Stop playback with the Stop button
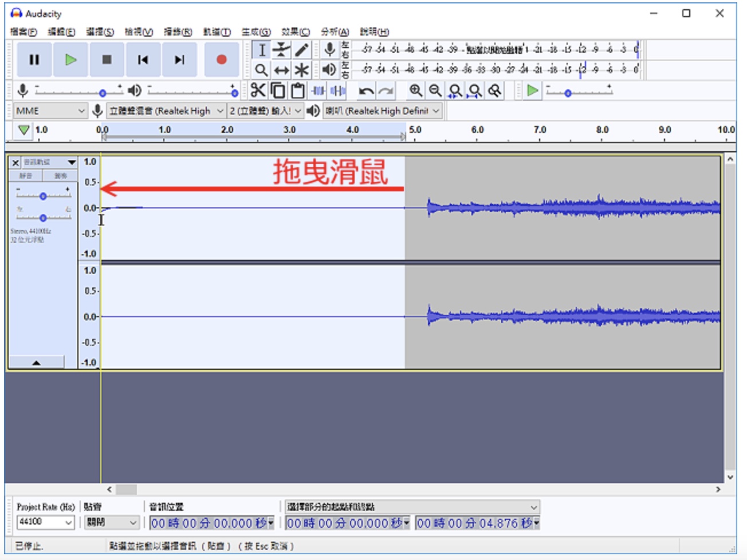 coord(107,60)
